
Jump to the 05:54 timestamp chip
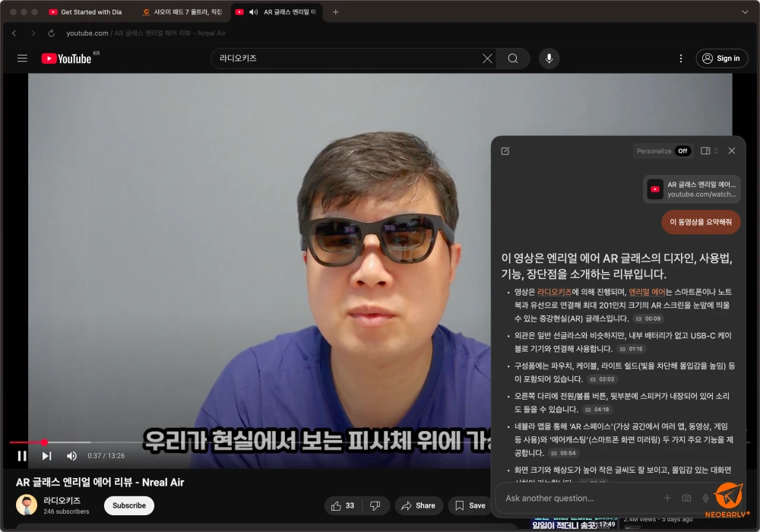[563, 453]
